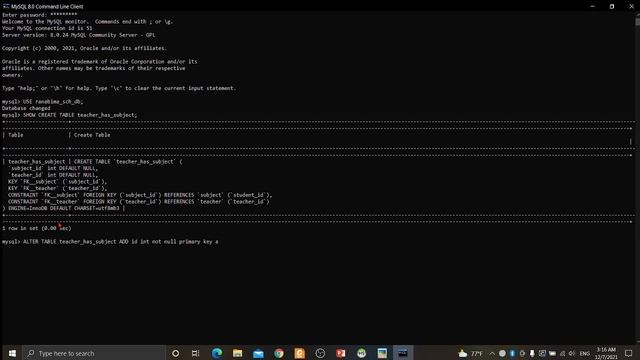Screen dimensions: 640x360
Task: Open the Action Center notifications icon
Action: (x=629, y=353)
